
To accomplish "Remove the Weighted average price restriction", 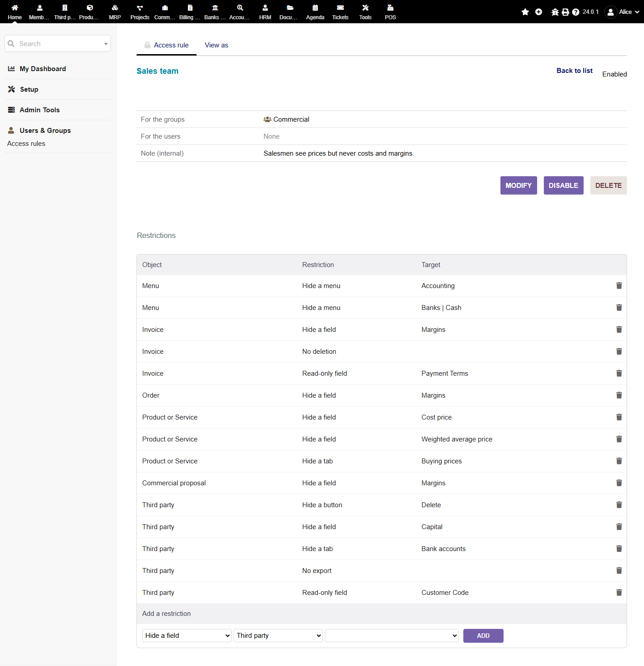I will click(x=619, y=439).
